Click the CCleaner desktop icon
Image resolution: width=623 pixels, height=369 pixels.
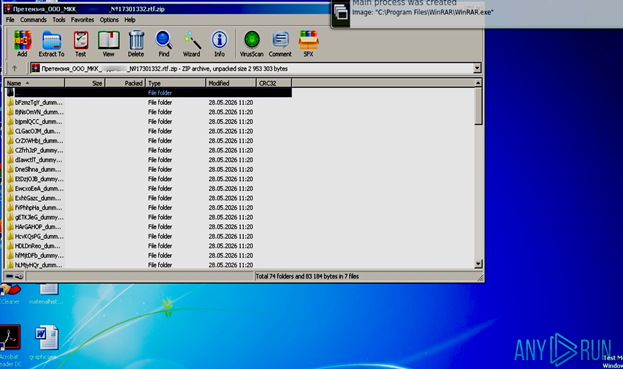click(10, 290)
